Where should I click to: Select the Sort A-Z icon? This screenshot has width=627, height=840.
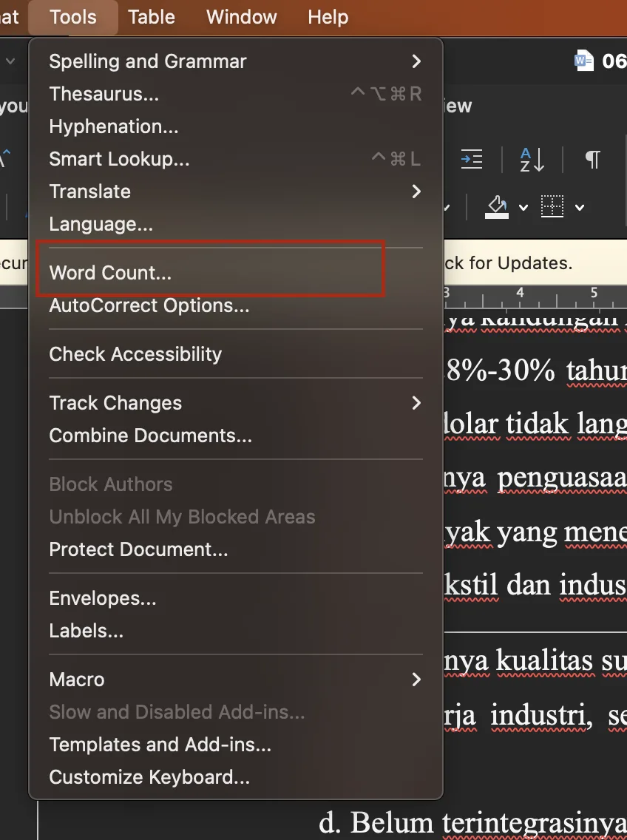click(531, 160)
